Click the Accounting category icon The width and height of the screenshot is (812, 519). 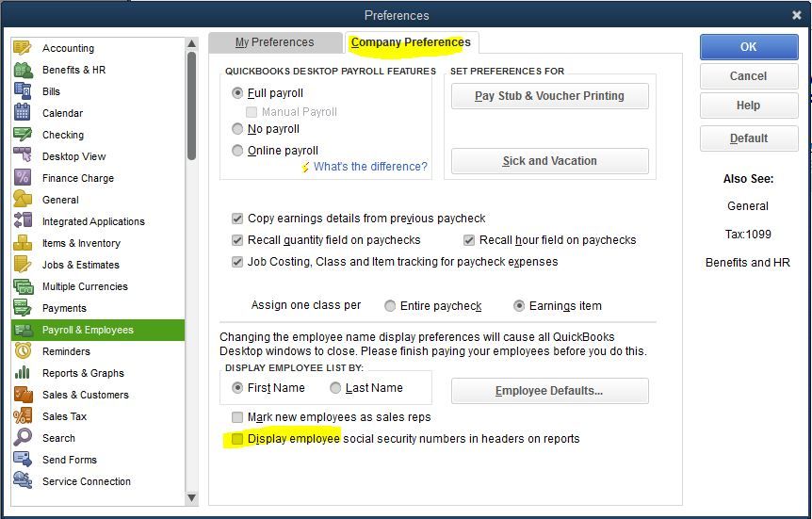point(23,48)
